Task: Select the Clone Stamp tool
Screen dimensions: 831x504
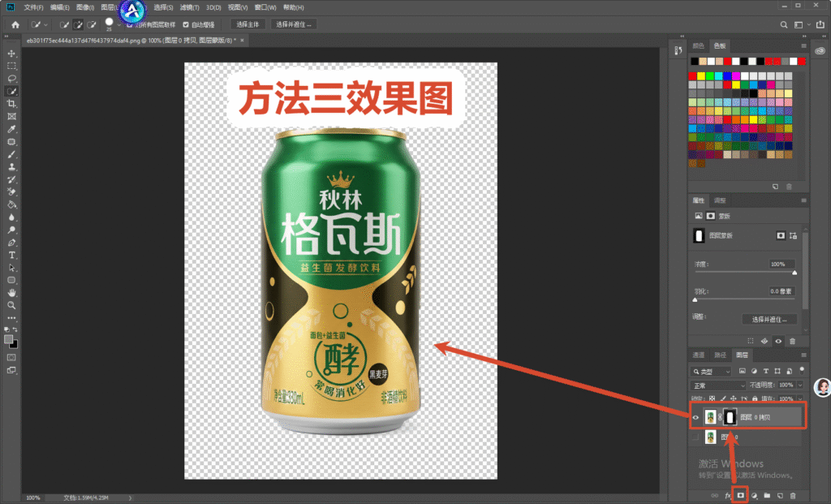Action: point(11,167)
